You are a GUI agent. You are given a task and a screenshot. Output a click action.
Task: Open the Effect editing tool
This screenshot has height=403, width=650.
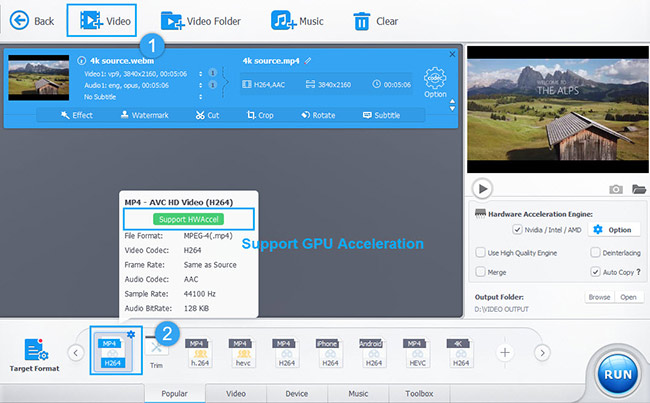point(76,115)
